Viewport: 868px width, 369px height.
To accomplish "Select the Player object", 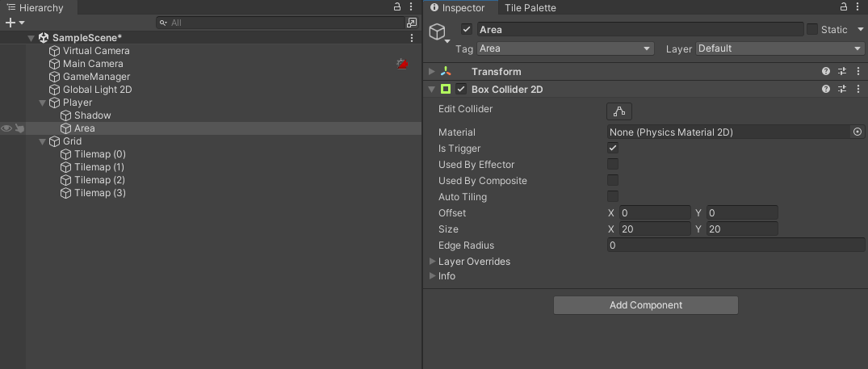I will click(78, 103).
